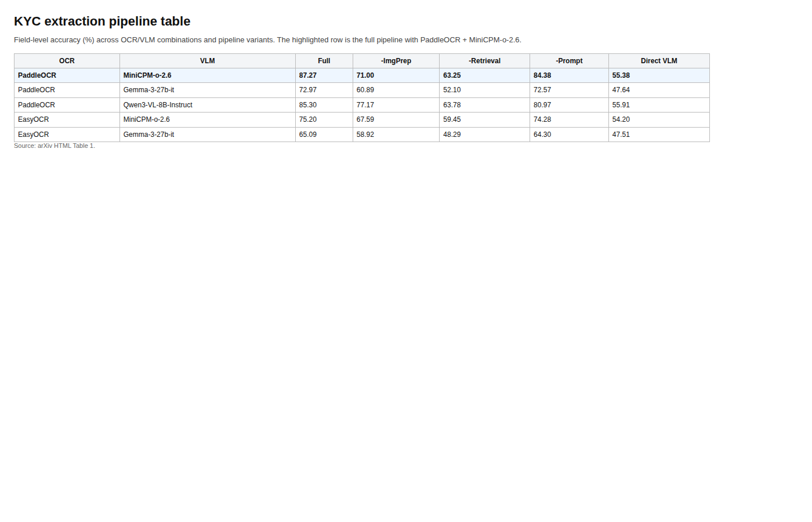This screenshot has width=812, height=522.
Task: Click the -ImgPrep column header
Action: 396,61
